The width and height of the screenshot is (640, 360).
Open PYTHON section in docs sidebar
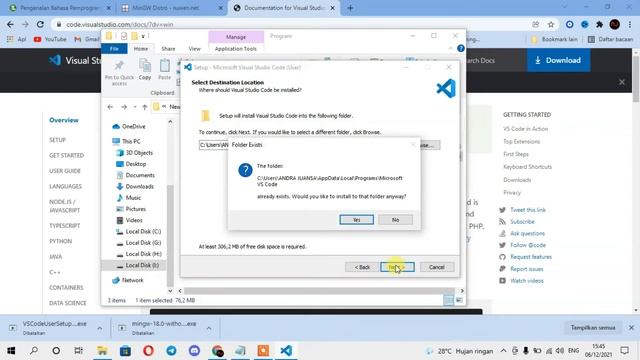[60, 241]
